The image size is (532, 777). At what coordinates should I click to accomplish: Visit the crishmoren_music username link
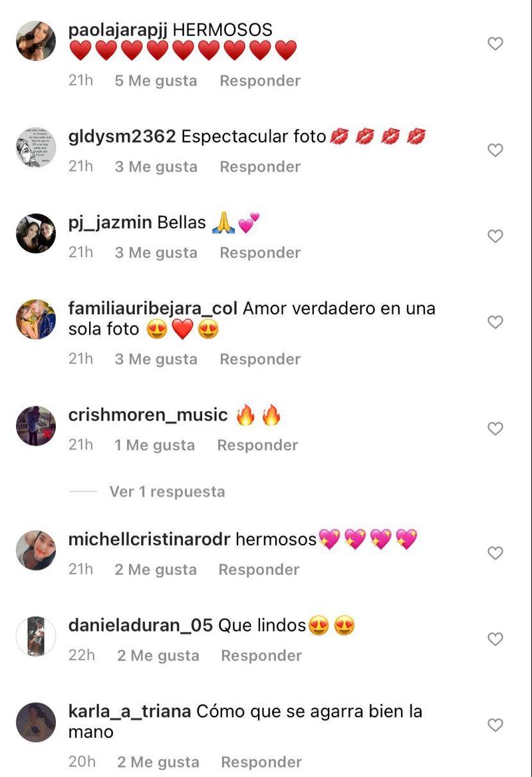click(148, 414)
